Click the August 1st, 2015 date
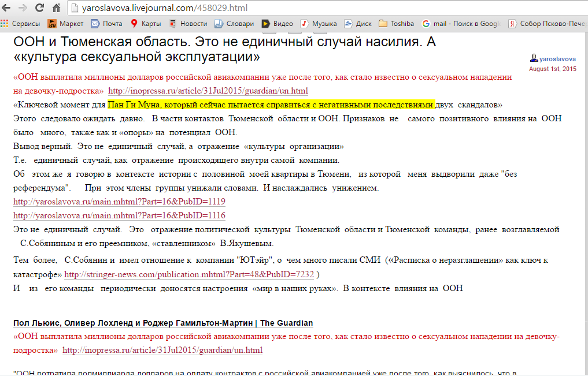Screen dimensions: 588x376 552,69
